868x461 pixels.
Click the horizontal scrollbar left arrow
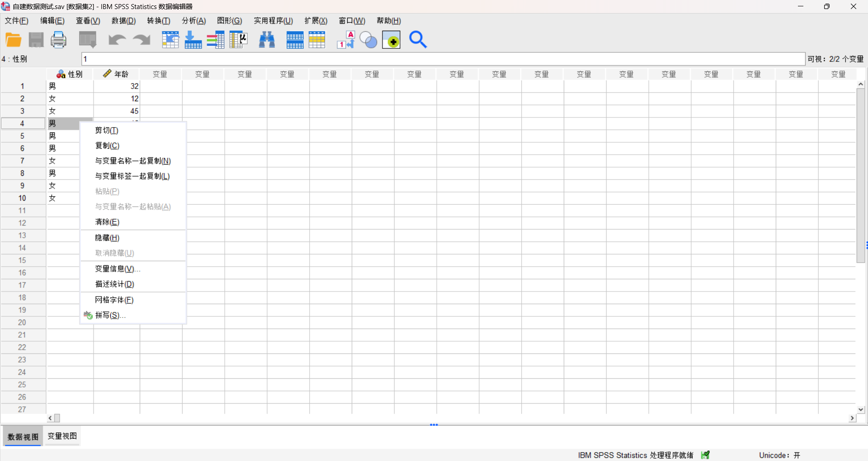tap(50, 419)
